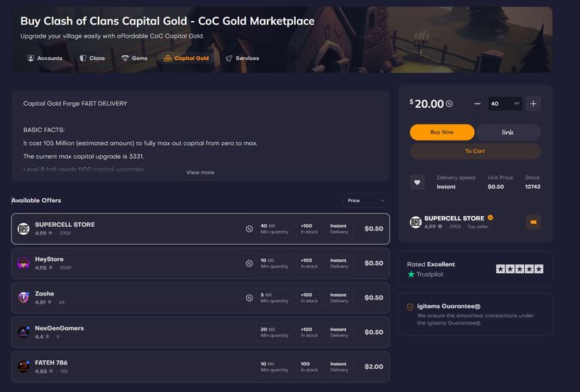Click the Stock value 12742

[533, 187]
